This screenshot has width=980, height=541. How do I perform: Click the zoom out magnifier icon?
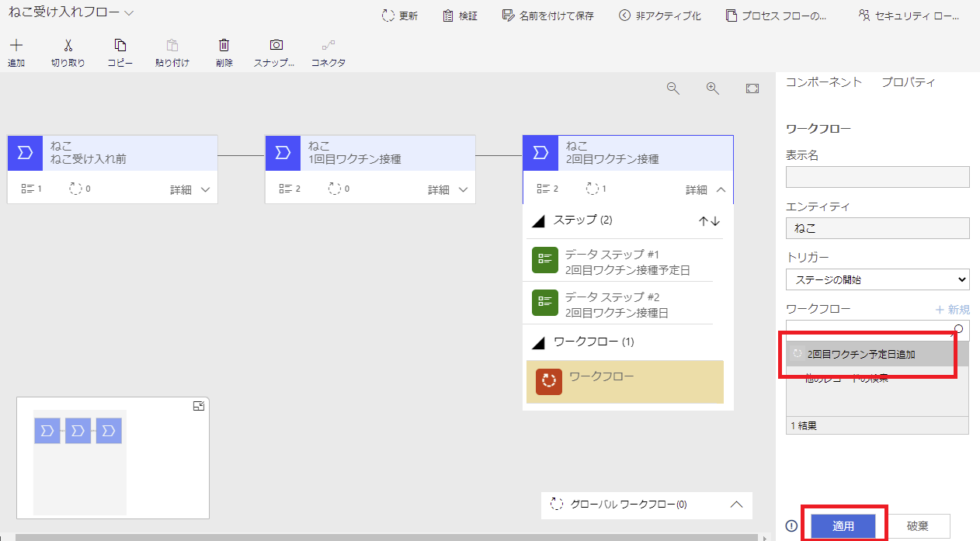click(673, 88)
